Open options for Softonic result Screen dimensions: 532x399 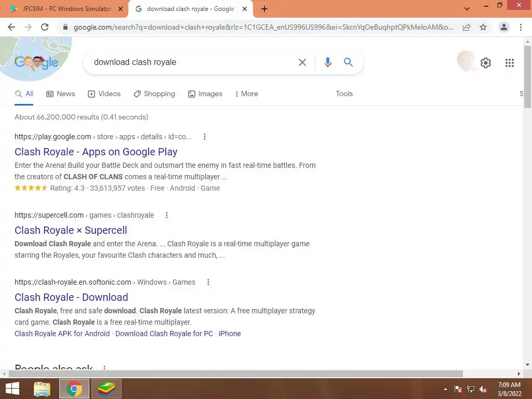[208, 282]
